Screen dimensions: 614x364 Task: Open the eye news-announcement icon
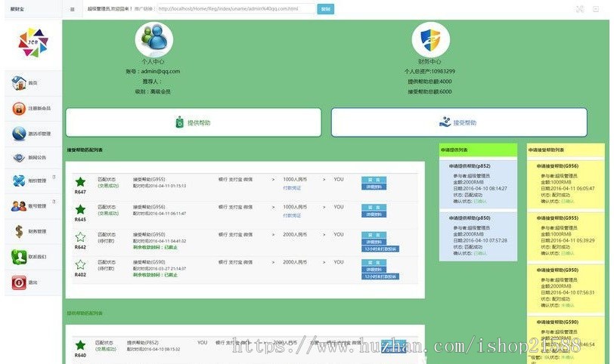pyautogui.click(x=19, y=158)
